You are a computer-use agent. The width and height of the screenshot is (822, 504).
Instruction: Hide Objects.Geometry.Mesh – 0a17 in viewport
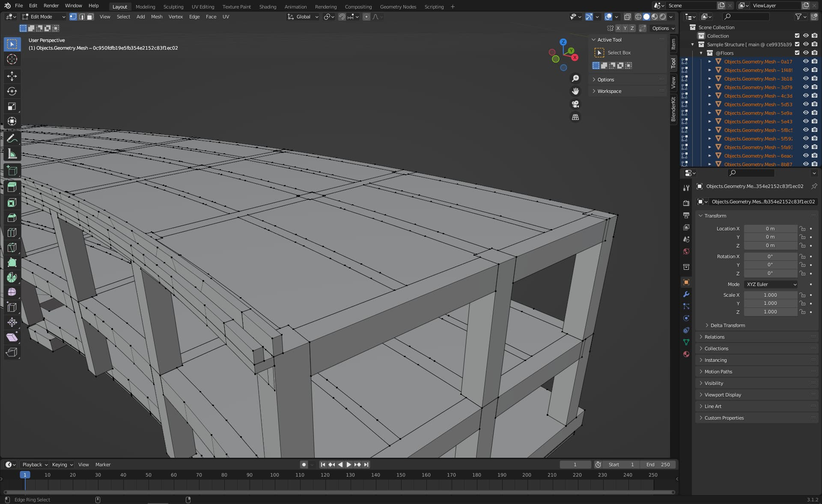click(x=806, y=62)
